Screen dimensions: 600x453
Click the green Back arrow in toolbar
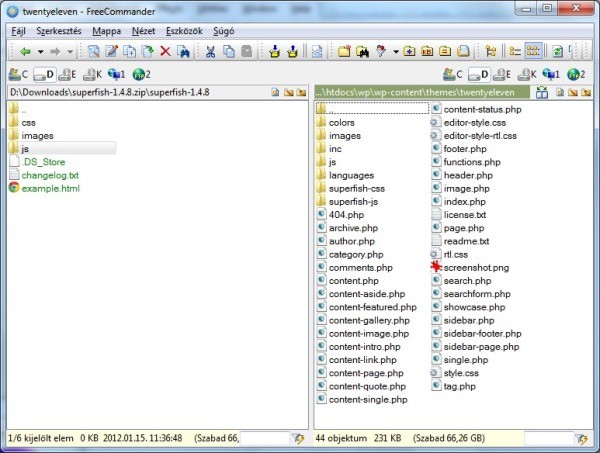pos(25,51)
